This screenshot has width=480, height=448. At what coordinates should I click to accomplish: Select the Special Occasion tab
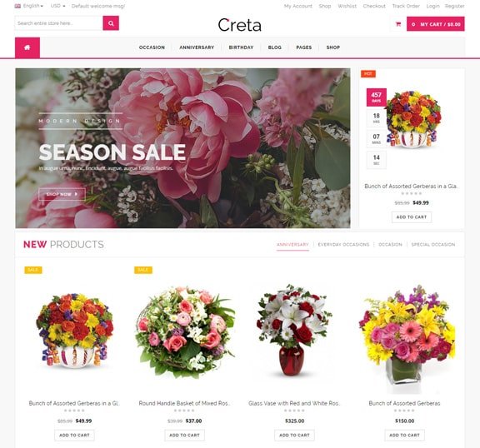tap(433, 244)
